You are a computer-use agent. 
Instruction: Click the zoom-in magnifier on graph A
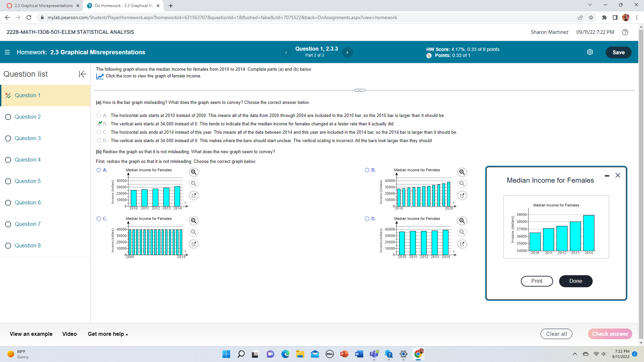[x=194, y=172]
